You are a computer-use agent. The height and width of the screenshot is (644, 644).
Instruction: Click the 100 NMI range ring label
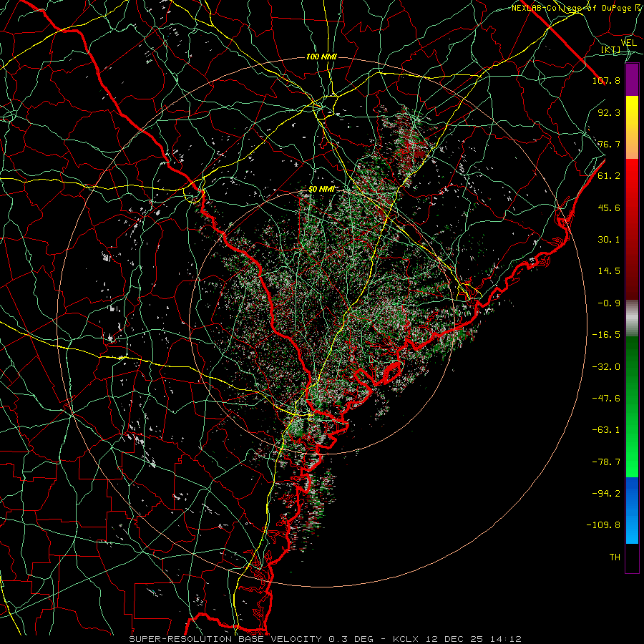click(321, 57)
